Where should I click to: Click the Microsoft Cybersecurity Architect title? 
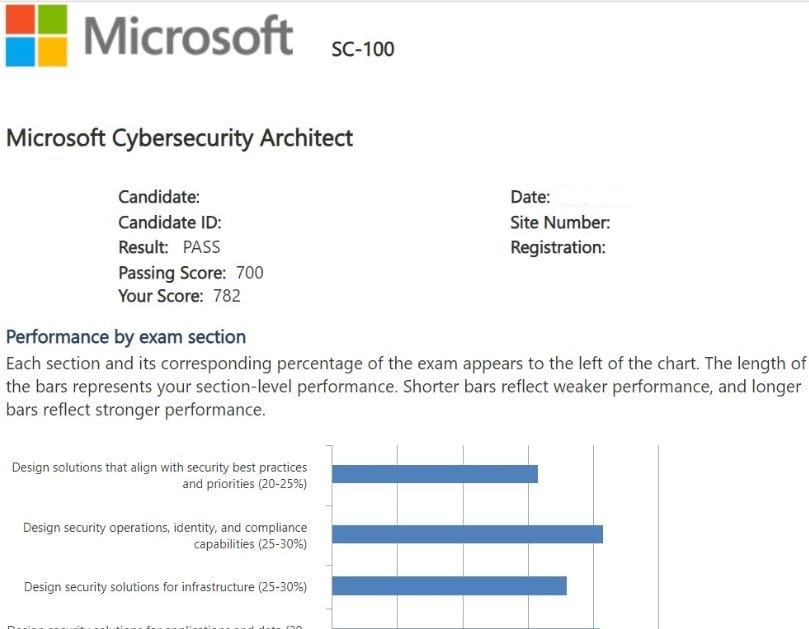[180, 138]
